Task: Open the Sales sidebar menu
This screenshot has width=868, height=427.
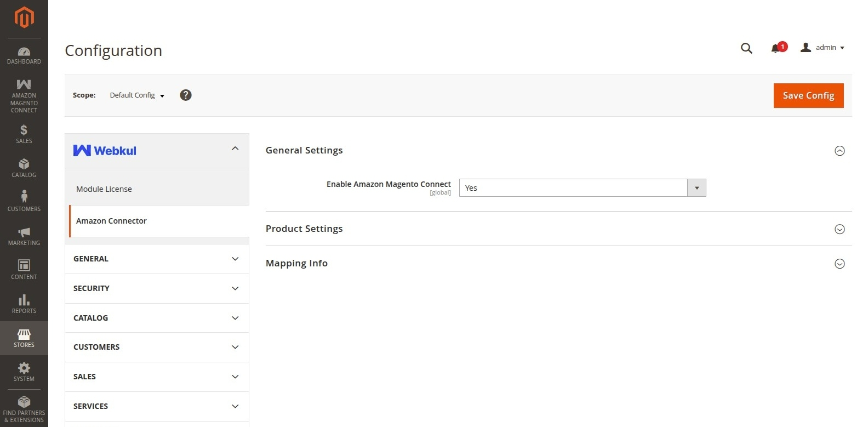Action: pos(24,134)
